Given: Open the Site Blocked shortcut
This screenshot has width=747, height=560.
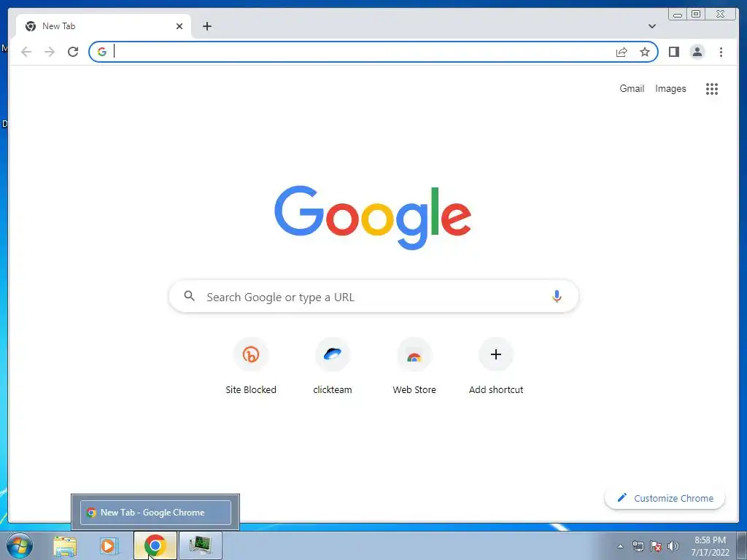Looking at the screenshot, I should (251, 366).
